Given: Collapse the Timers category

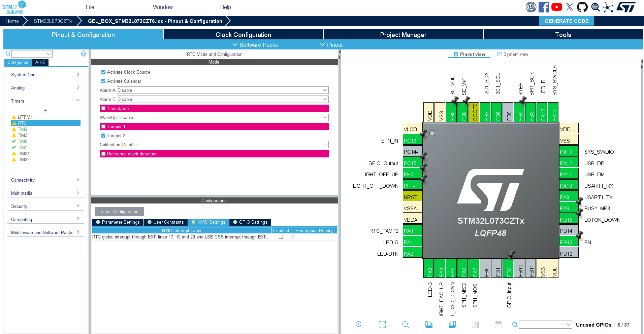Looking at the screenshot, I should coord(45,101).
